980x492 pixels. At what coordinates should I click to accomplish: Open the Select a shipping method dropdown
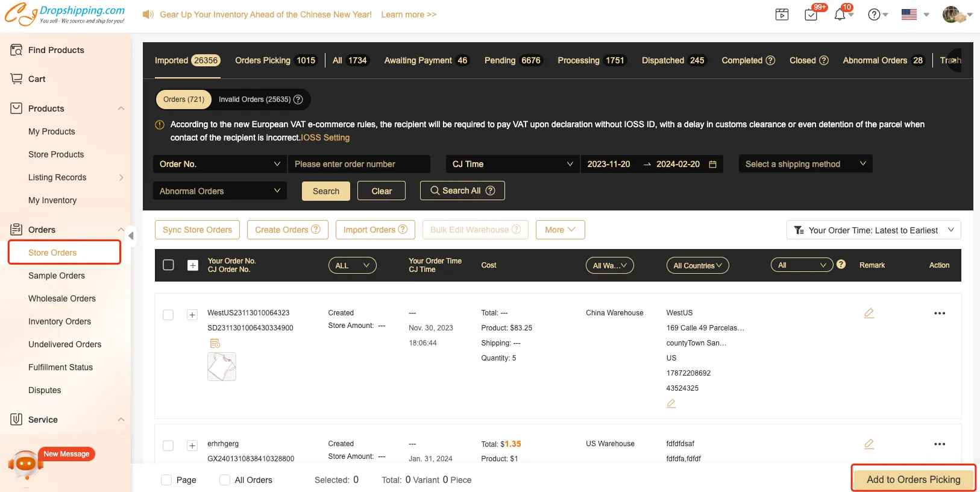pos(805,164)
